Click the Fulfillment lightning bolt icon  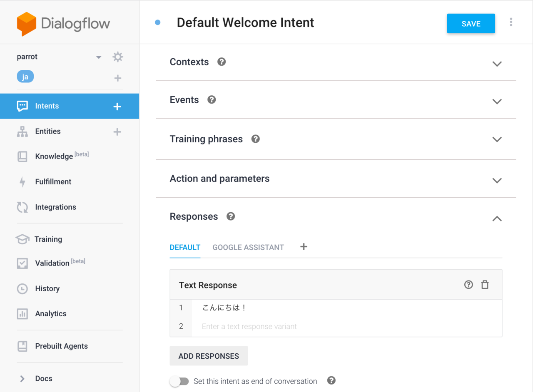pyautogui.click(x=22, y=182)
